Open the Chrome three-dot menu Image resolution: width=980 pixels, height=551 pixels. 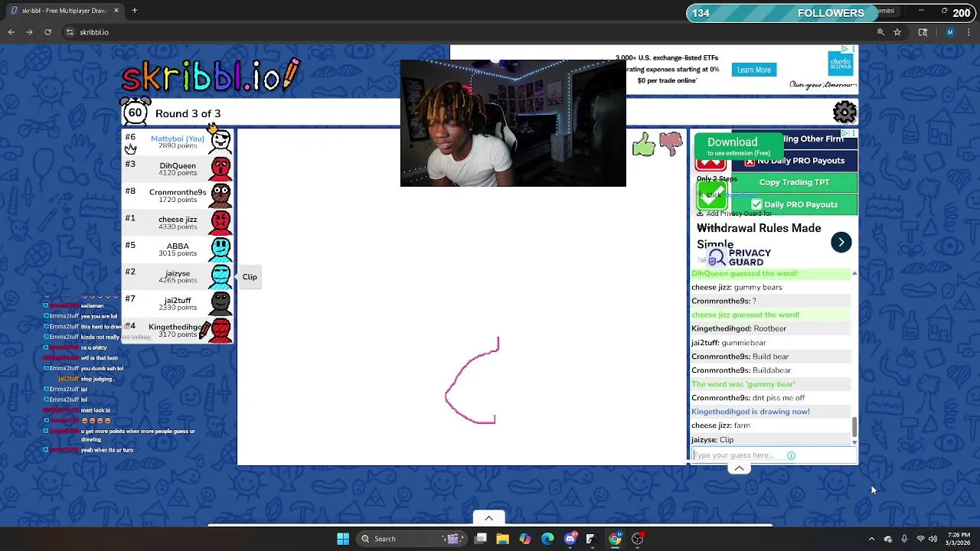[x=969, y=32]
